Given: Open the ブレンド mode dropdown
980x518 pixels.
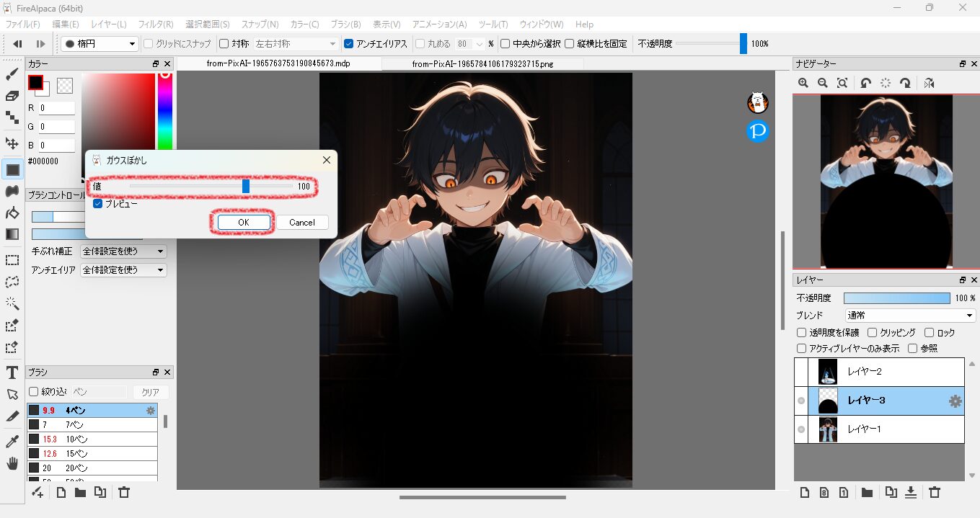Looking at the screenshot, I should 910,316.
